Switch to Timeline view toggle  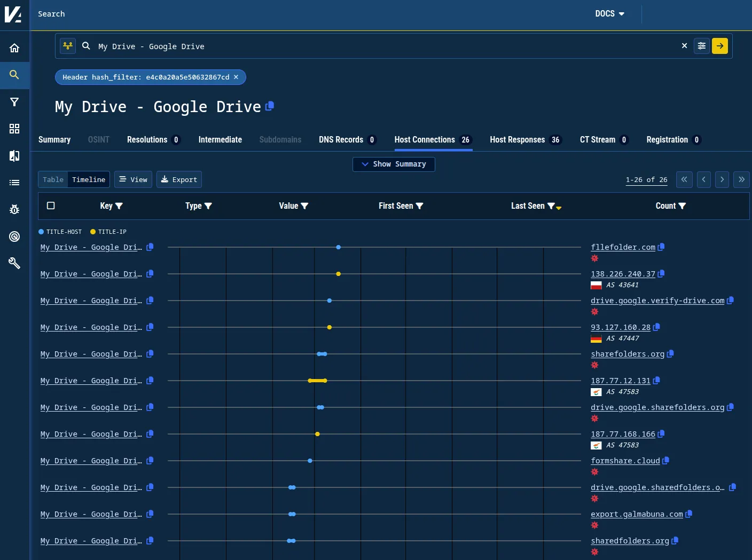pyautogui.click(x=89, y=179)
